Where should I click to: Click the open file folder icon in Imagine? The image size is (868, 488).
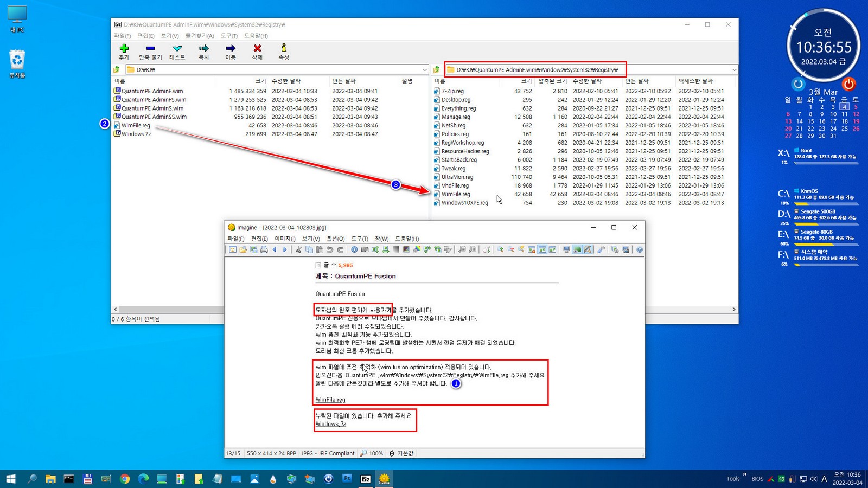(x=243, y=249)
